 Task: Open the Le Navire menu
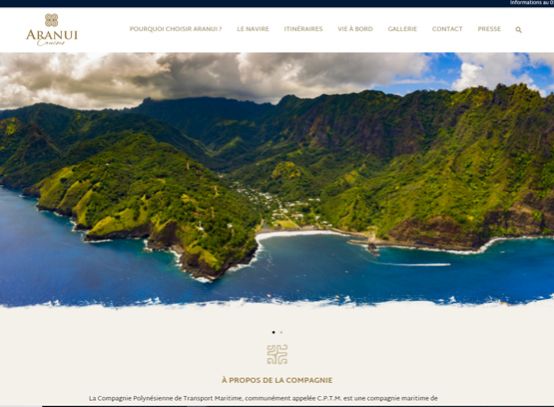click(253, 29)
